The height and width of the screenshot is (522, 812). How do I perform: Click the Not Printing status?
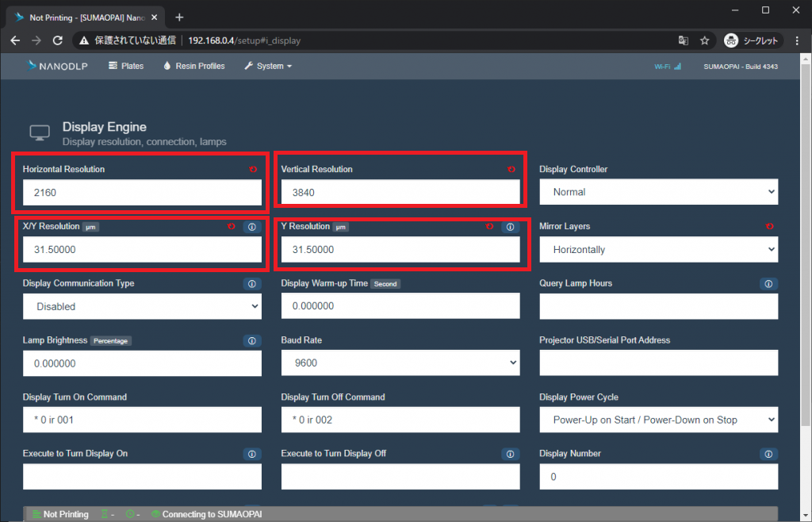[60, 514]
